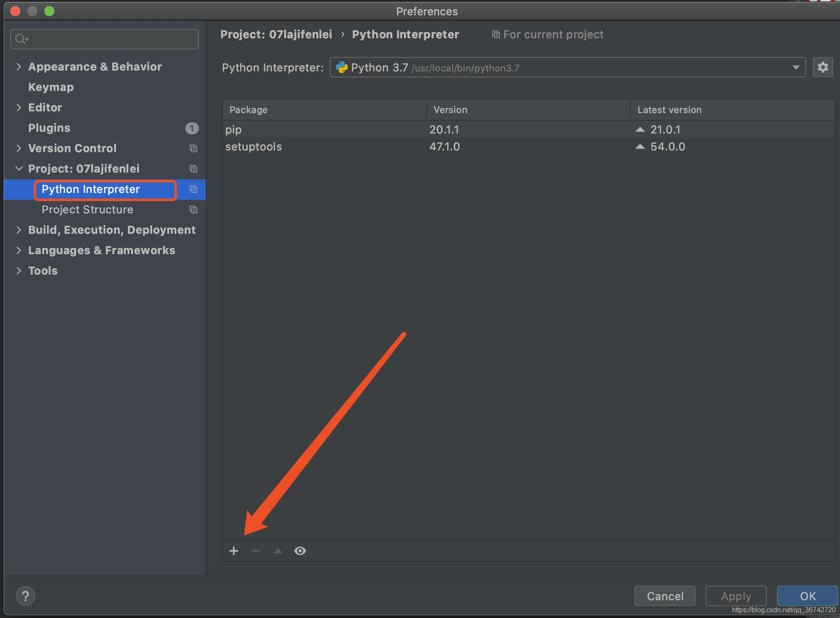The height and width of the screenshot is (618, 840).
Task: Click the Cancel button
Action: [665, 596]
